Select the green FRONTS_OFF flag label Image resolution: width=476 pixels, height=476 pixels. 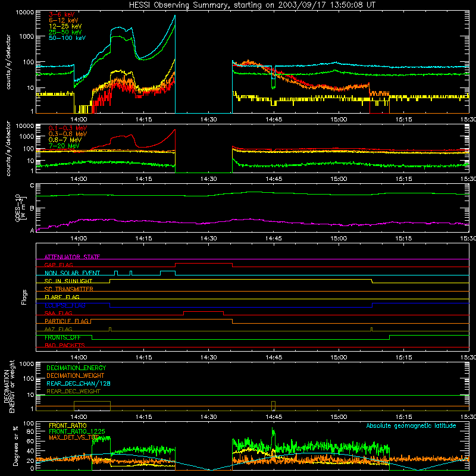click(x=62, y=337)
